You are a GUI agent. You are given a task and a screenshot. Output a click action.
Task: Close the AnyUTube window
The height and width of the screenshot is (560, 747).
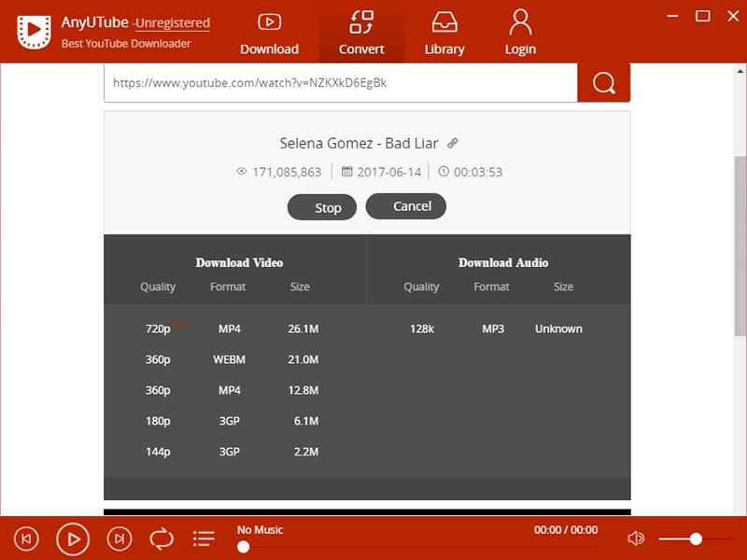click(x=733, y=16)
